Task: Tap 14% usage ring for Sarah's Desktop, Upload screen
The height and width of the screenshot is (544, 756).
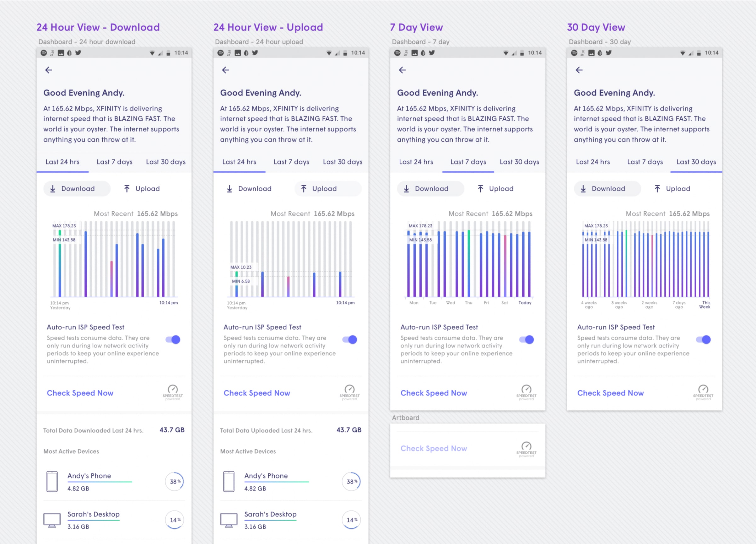Action: pos(351,520)
